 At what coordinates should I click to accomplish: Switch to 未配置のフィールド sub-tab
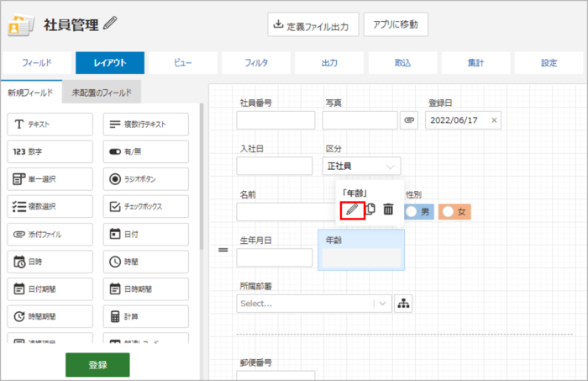click(x=102, y=93)
